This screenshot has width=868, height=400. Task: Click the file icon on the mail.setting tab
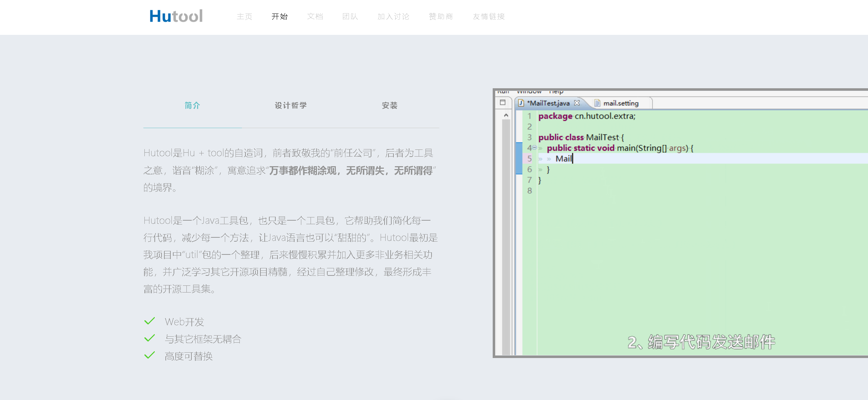(597, 103)
